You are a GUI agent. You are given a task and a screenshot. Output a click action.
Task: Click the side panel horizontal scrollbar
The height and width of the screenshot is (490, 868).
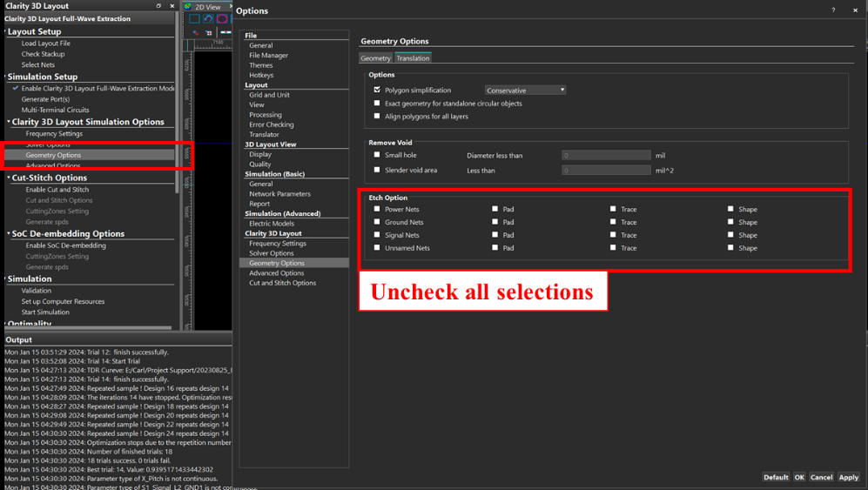coord(87,328)
